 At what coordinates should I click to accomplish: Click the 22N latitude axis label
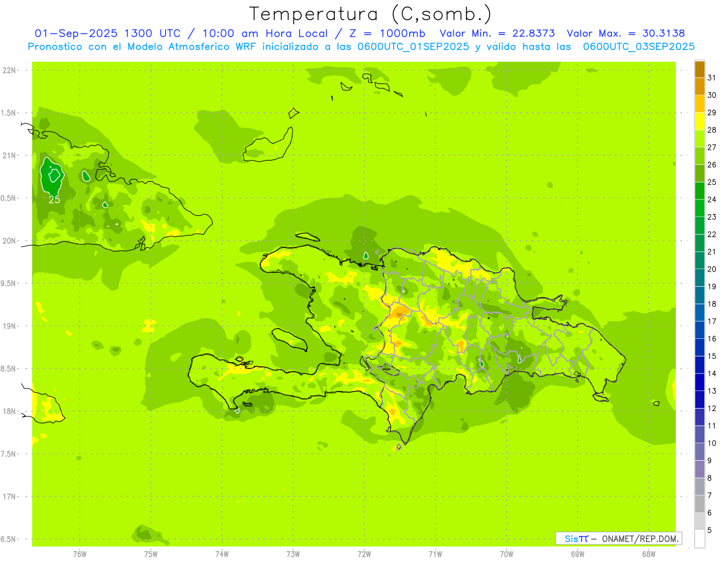tap(10, 70)
